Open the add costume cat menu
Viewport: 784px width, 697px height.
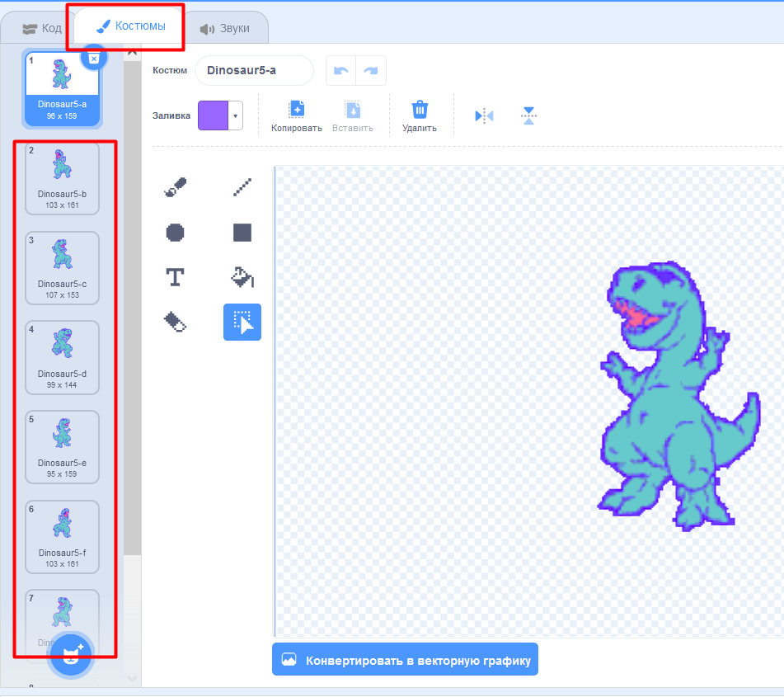(x=70, y=654)
